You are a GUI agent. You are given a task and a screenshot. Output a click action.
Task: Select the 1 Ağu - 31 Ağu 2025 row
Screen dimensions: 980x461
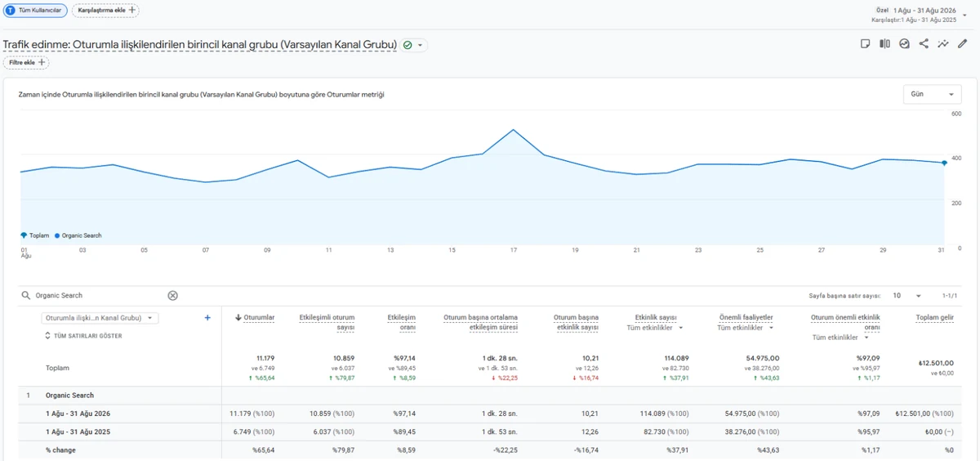point(490,432)
